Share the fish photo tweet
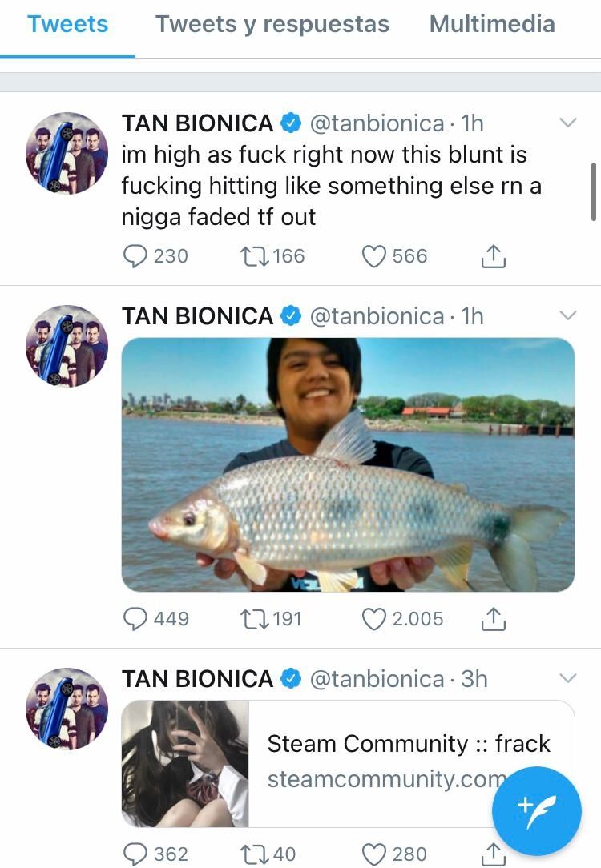Viewport: 601px width, 868px height. tap(494, 619)
